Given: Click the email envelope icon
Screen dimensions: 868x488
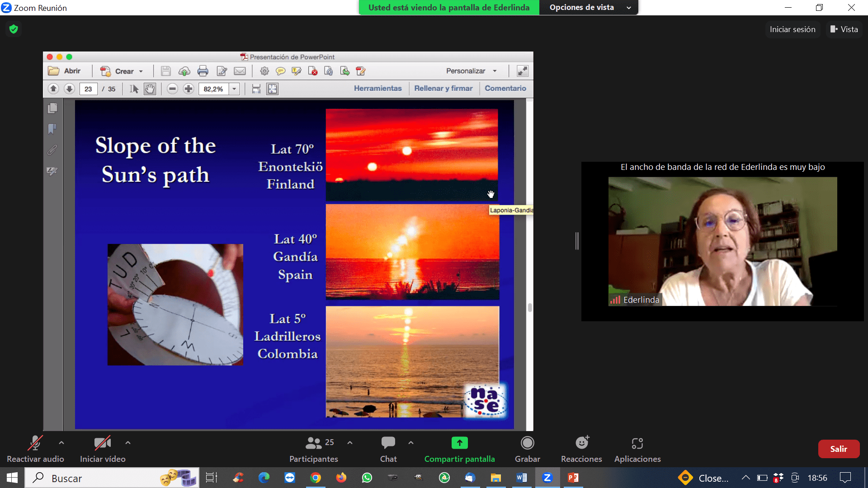Looking at the screenshot, I should (240, 71).
